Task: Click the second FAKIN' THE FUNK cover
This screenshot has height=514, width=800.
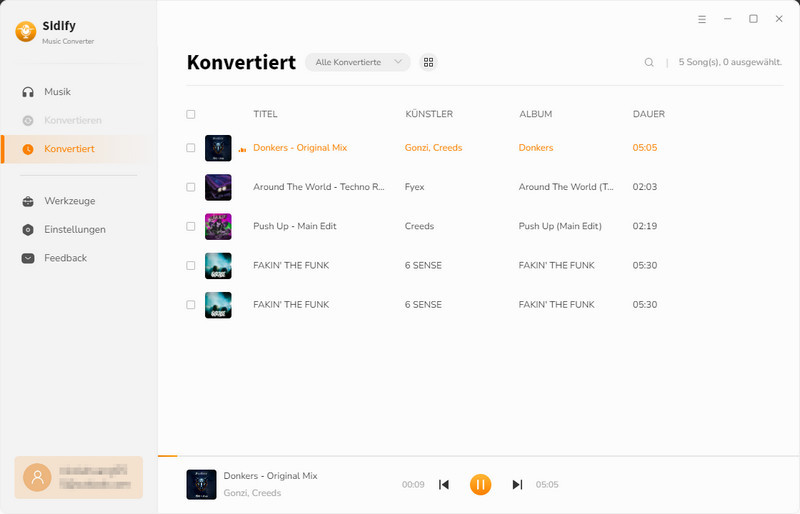Action: coord(218,305)
